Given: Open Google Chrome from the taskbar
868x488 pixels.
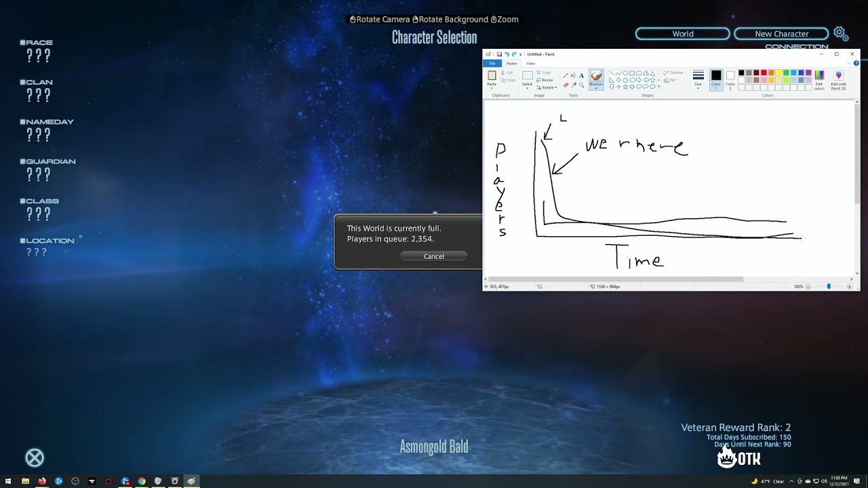Looking at the screenshot, I should coord(142,481).
